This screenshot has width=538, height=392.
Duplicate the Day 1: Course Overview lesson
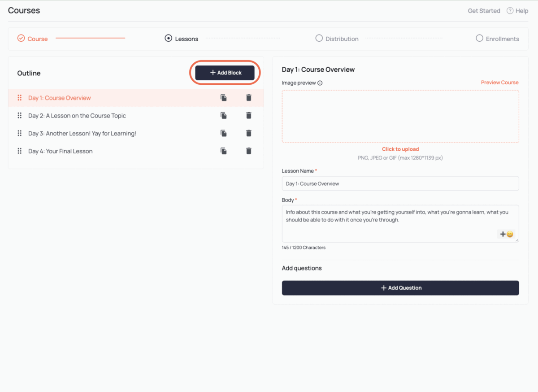coord(223,97)
